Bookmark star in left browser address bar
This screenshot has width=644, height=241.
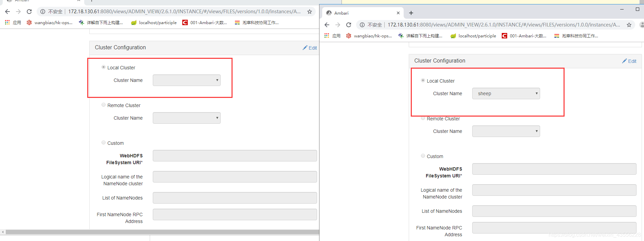click(x=310, y=12)
